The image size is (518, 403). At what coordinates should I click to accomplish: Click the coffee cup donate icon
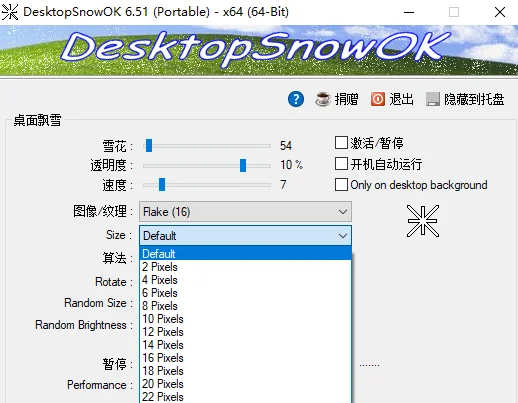[323, 99]
